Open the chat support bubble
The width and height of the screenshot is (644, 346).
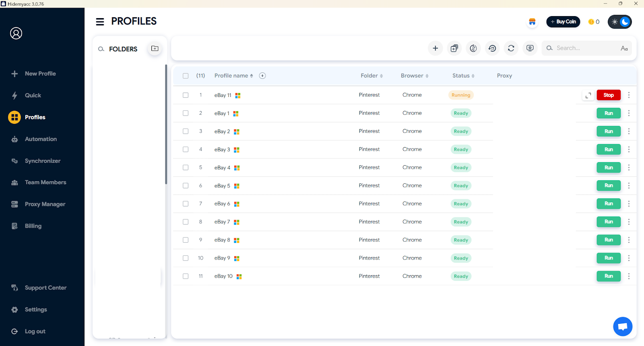point(623,326)
